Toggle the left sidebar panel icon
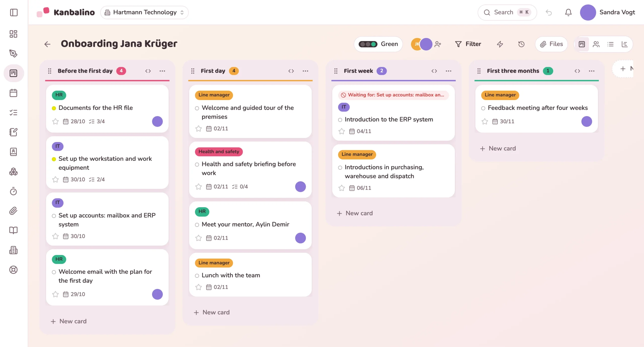Image resolution: width=644 pixels, height=347 pixels. [x=14, y=12]
